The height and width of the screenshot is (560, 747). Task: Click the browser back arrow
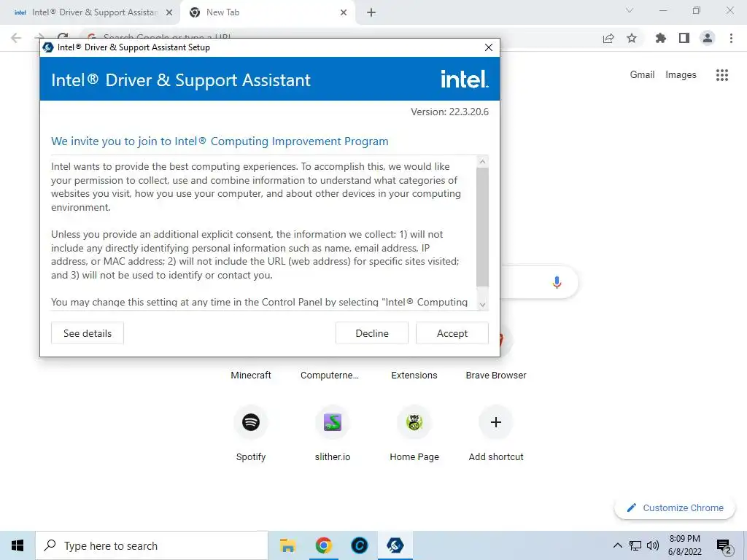tap(16, 38)
